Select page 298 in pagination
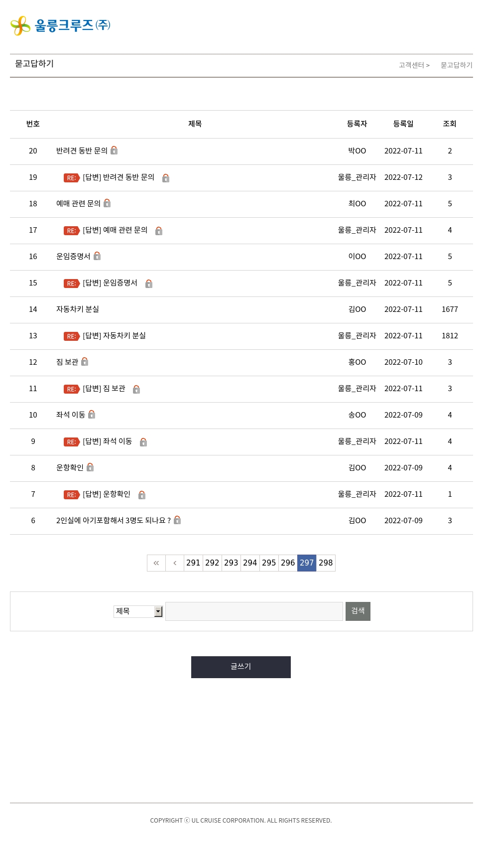483x868 pixels. [326, 563]
